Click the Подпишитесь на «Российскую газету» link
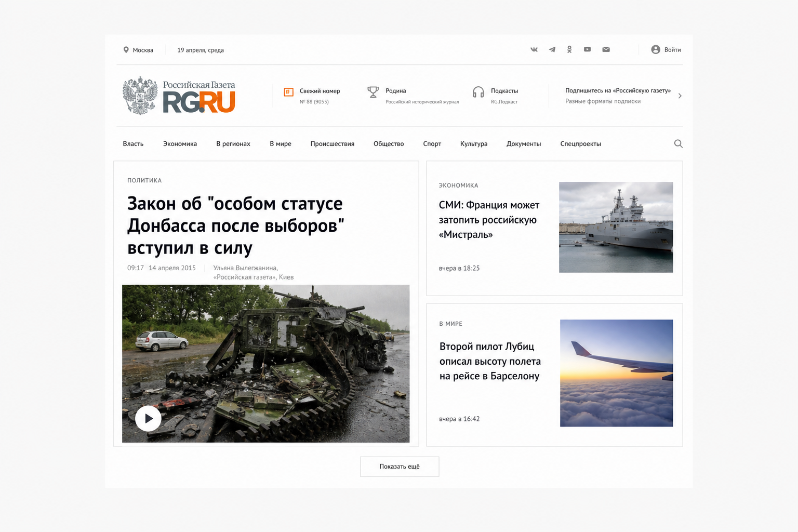Viewport: 798px width, 532px height. [x=618, y=90]
